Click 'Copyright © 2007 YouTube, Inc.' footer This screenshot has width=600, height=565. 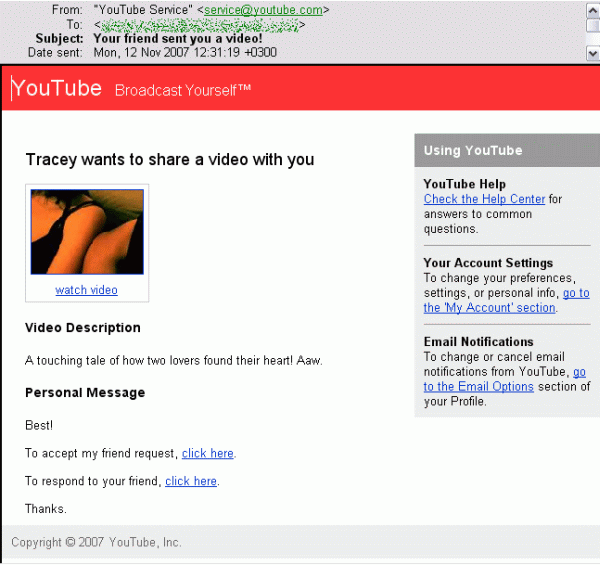click(96, 542)
